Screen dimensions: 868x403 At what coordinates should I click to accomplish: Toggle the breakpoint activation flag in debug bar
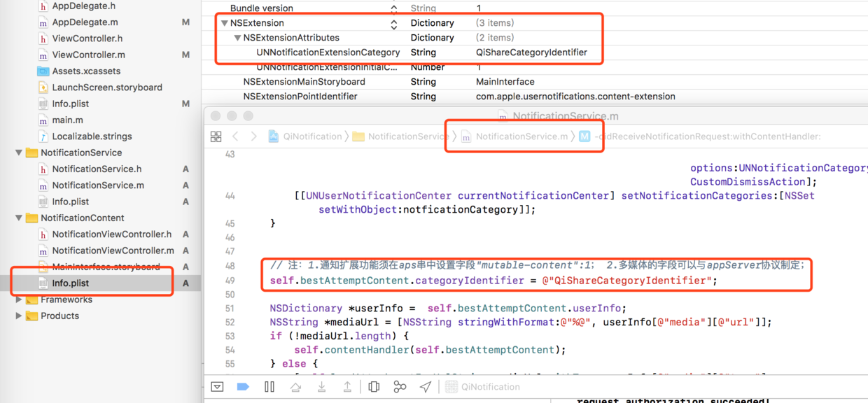[243, 386]
